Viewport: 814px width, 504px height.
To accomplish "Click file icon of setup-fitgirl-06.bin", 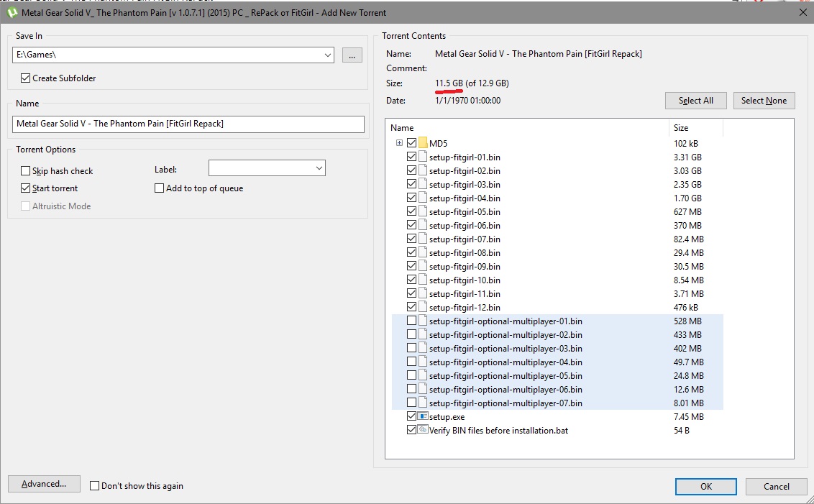I will pyautogui.click(x=423, y=225).
